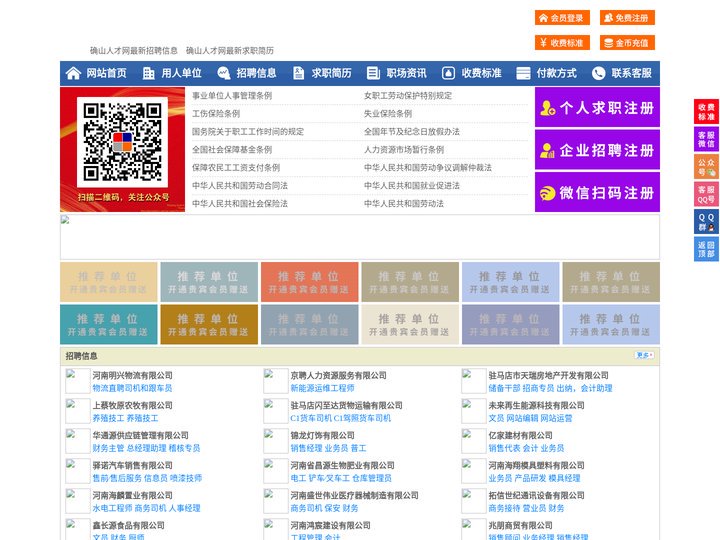The width and height of the screenshot is (720, 540).
Task: Click the 个人求职注册 purple button
Action: click(597, 107)
